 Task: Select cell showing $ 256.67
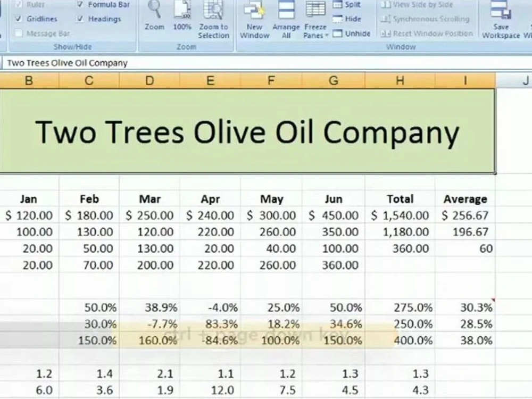[465, 215]
